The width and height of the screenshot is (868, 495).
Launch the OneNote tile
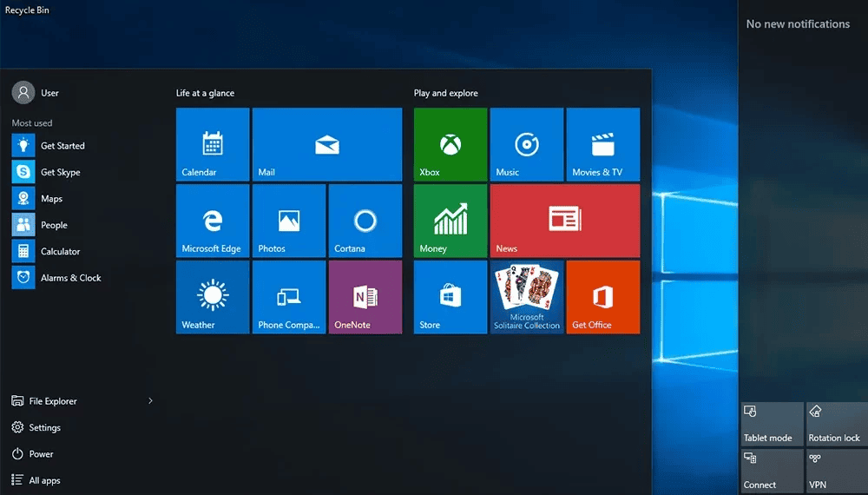(365, 297)
